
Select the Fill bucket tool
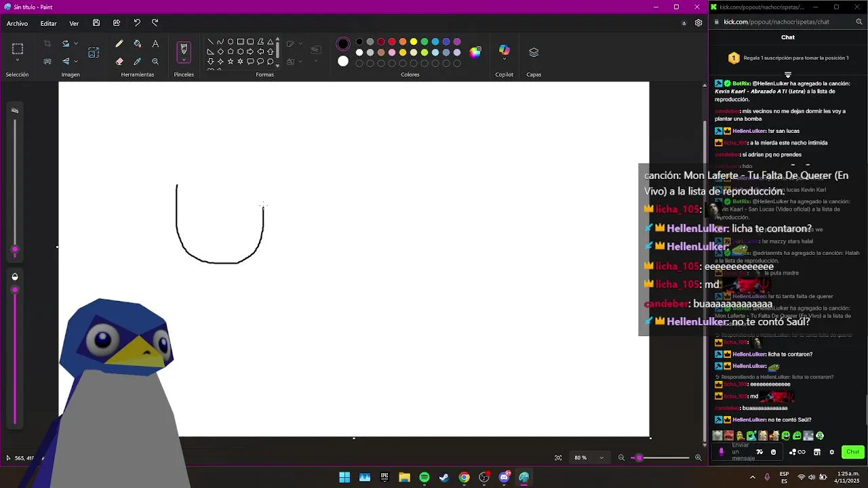pyautogui.click(x=137, y=44)
